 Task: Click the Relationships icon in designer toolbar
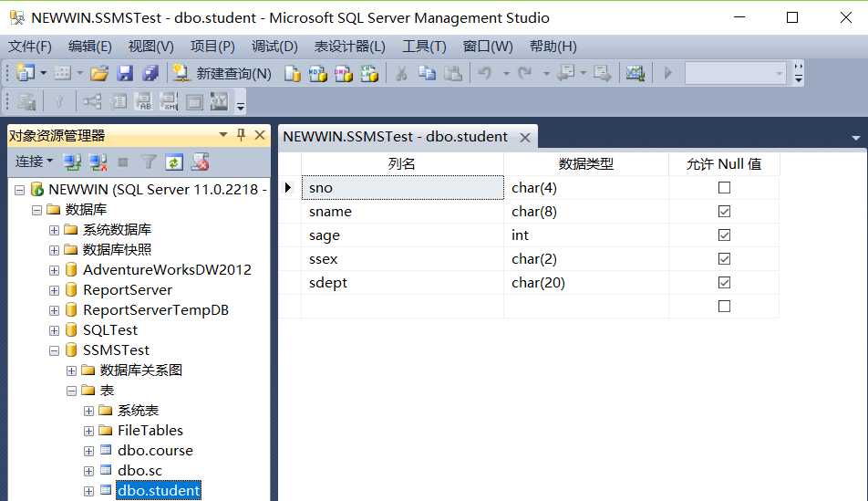point(92,102)
